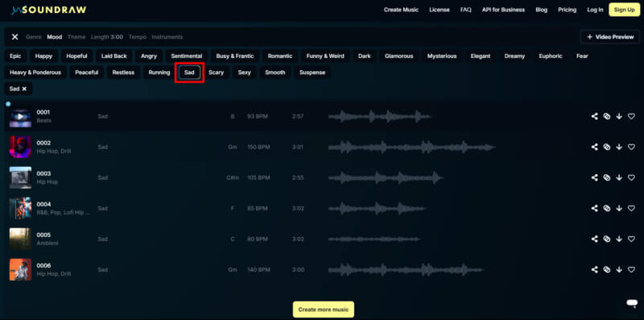Viewport: 644px width, 320px height.
Task: Go to Create Music nav item
Action: pos(401,10)
